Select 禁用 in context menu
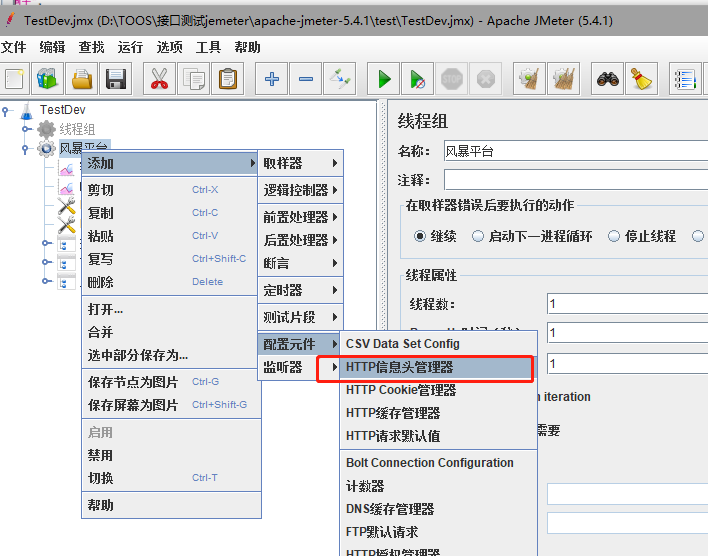Image resolution: width=708 pixels, height=556 pixels. (171, 455)
